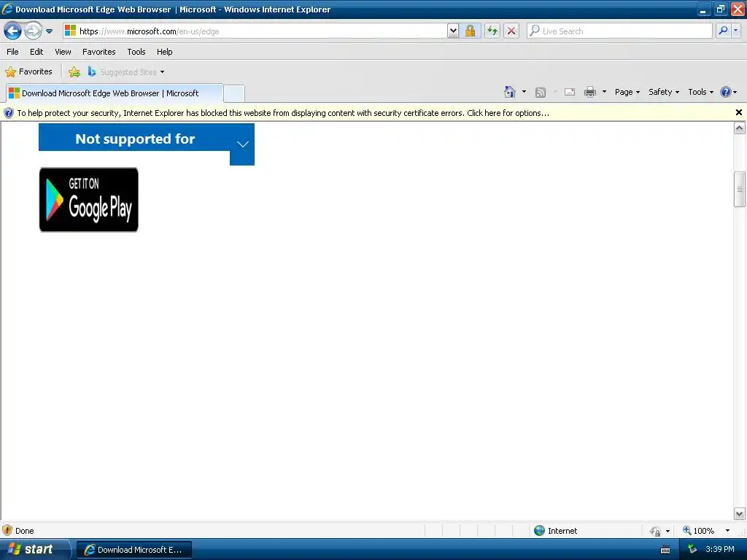The image size is (747, 560).
Task: Click the RSS feeds icon
Action: coord(541,93)
